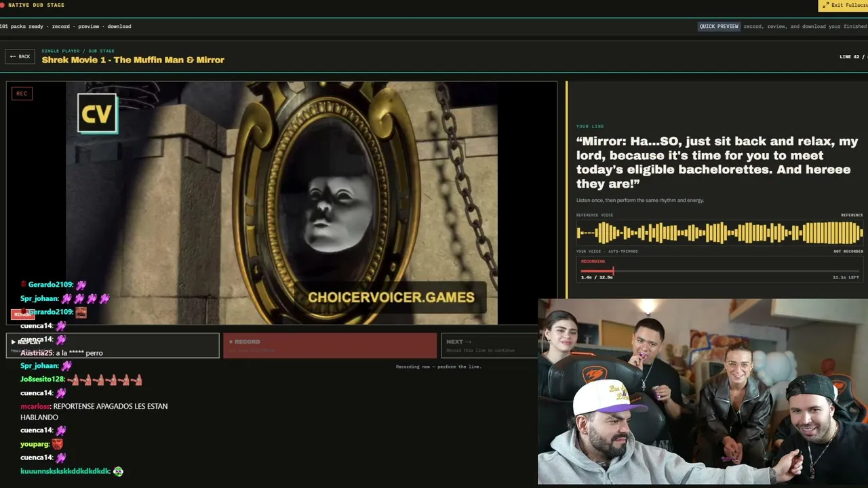The height and width of the screenshot is (488, 868).
Task: Click the CHOICERVOICER.GAMES caption in video
Action: click(391, 298)
